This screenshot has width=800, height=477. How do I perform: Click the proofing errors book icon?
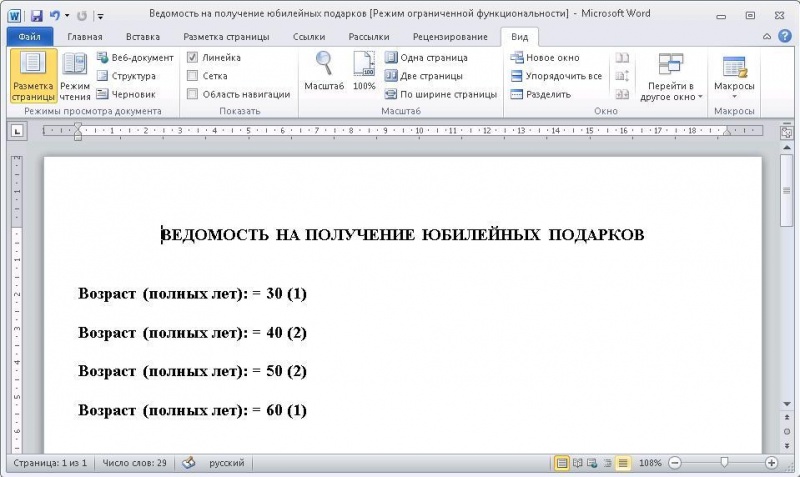(189, 463)
